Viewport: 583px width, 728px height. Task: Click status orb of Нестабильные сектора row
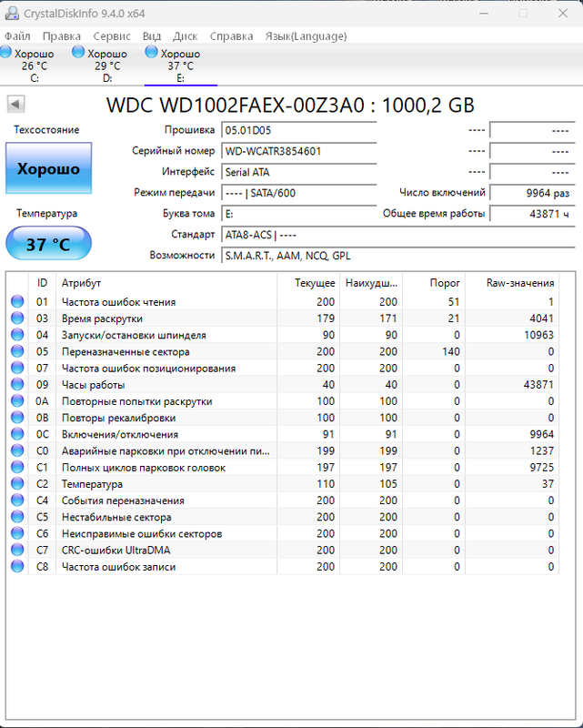[x=17, y=517]
